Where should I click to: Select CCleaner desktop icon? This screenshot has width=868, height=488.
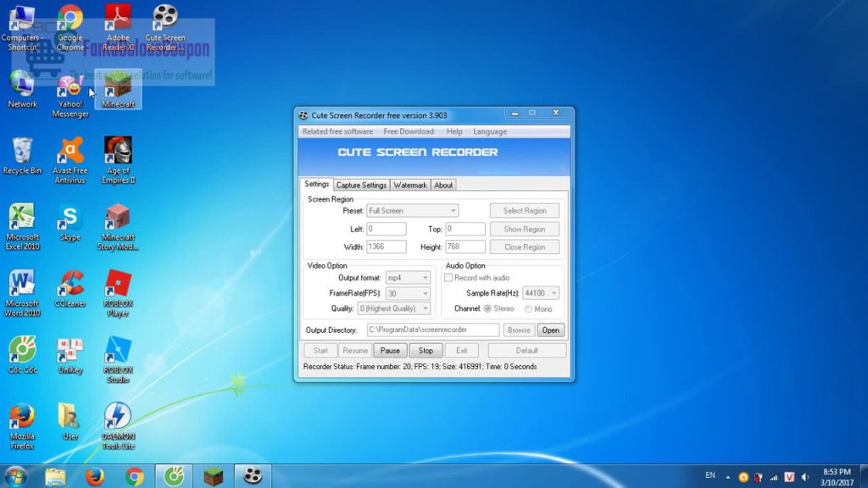point(70,289)
